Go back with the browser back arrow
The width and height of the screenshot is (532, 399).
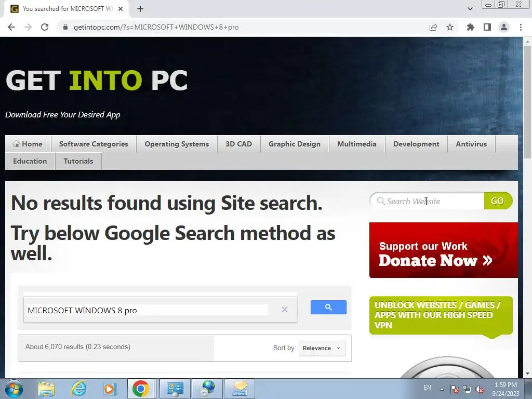11,27
